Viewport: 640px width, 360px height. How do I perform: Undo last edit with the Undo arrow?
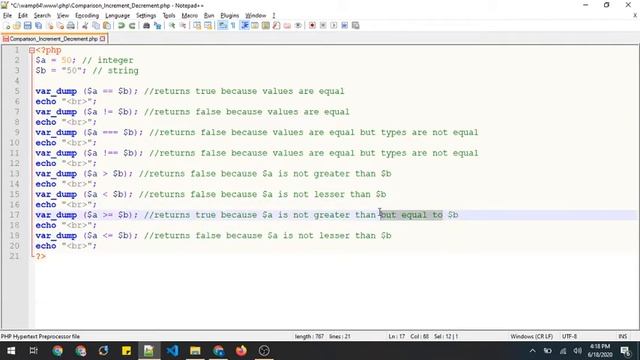click(121, 26)
